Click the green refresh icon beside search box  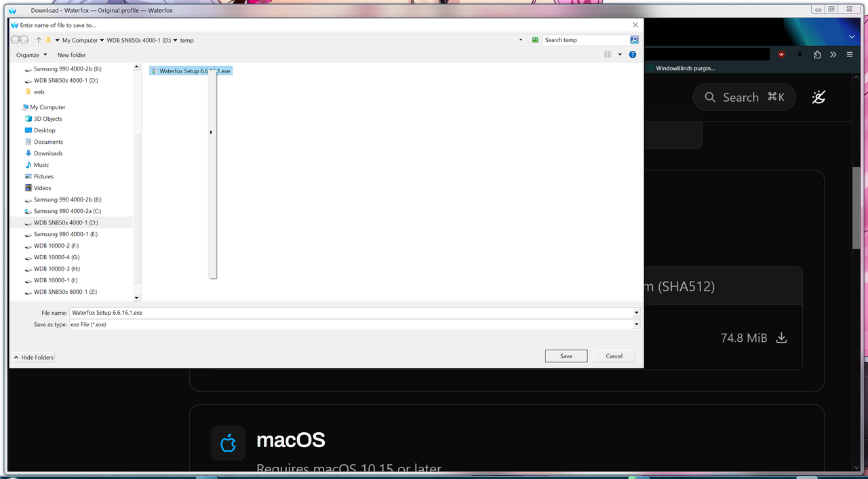pos(535,40)
